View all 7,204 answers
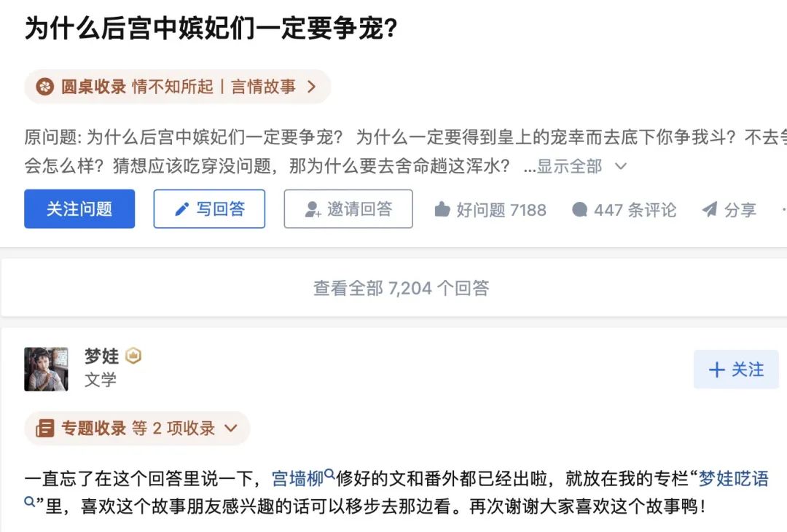Image resolution: width=787 pixels, height=532 pixels. 401,289
